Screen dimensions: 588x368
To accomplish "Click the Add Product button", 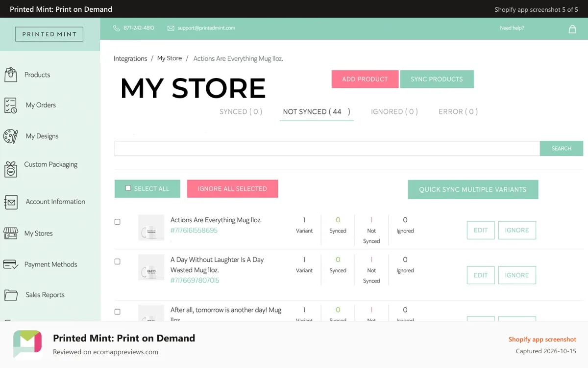I will (x=365, y=79).
